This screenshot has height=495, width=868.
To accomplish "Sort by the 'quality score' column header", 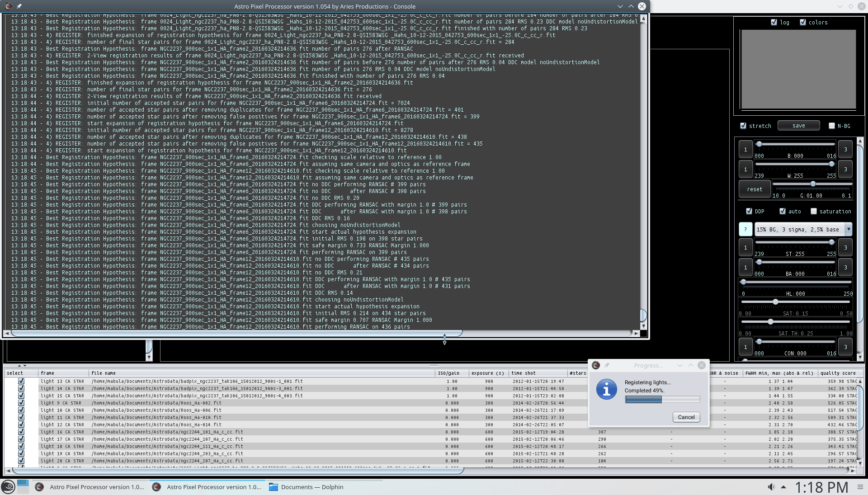I will 838,373.
